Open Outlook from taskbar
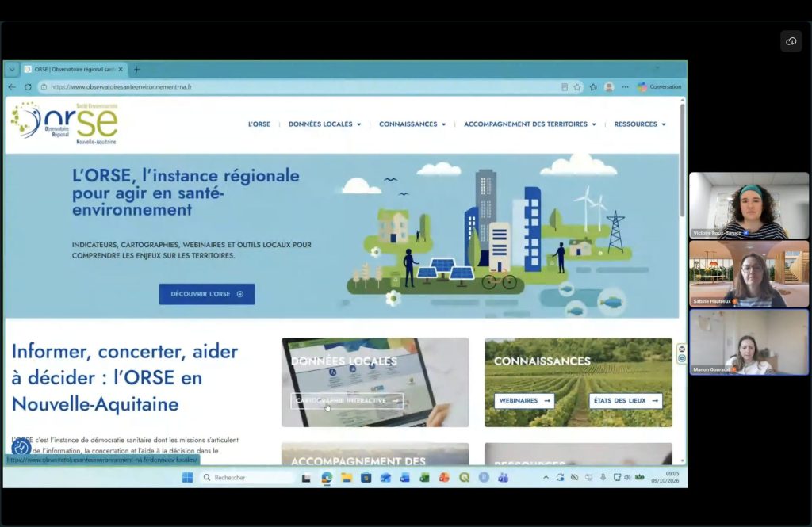812x527 pixels. pyautogui.click(x=385, y=477)
